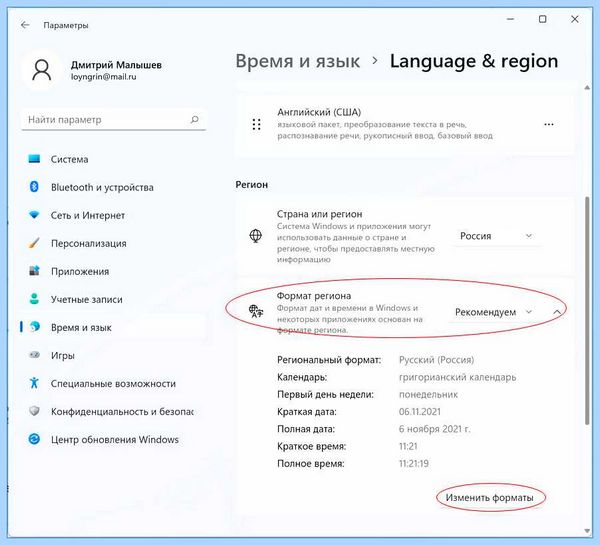Screen dimensions: 600x545
Task: Select Время и язык in sidebar
Action: 113,327
